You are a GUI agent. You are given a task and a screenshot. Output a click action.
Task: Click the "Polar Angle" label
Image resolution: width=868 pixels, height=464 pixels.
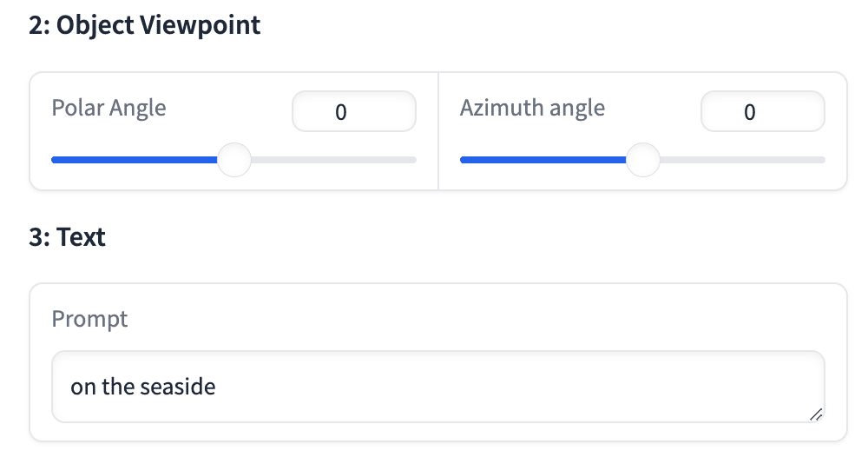point(108,108)
